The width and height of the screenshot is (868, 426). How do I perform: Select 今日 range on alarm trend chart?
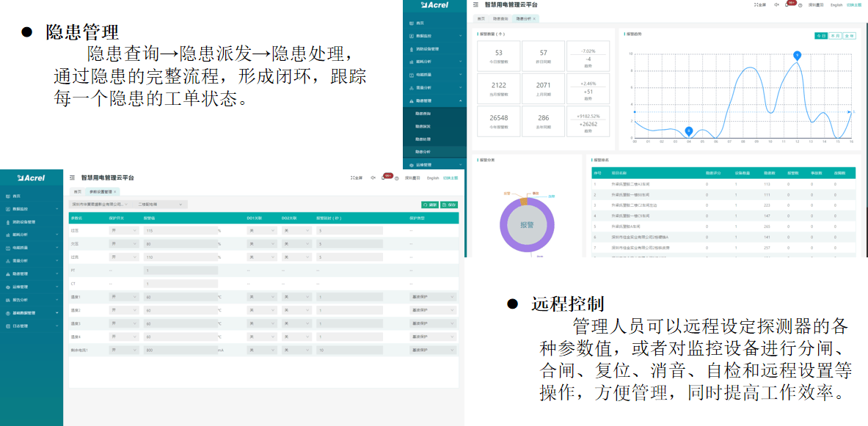pos(821,35)
